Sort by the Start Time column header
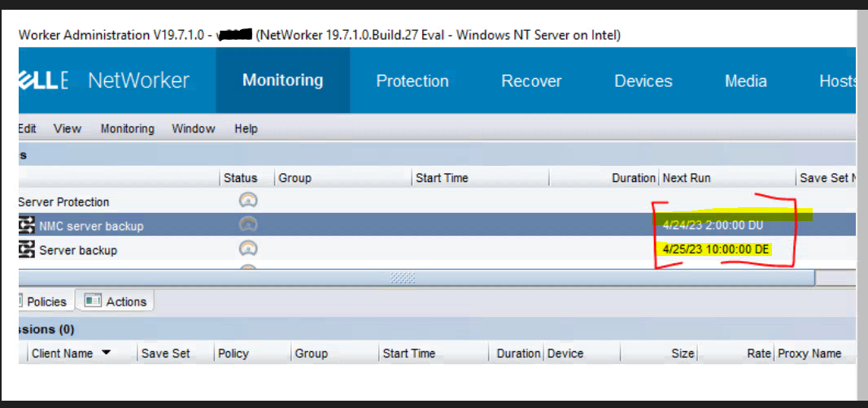868x408 pixels. click(x=442, y=178)
